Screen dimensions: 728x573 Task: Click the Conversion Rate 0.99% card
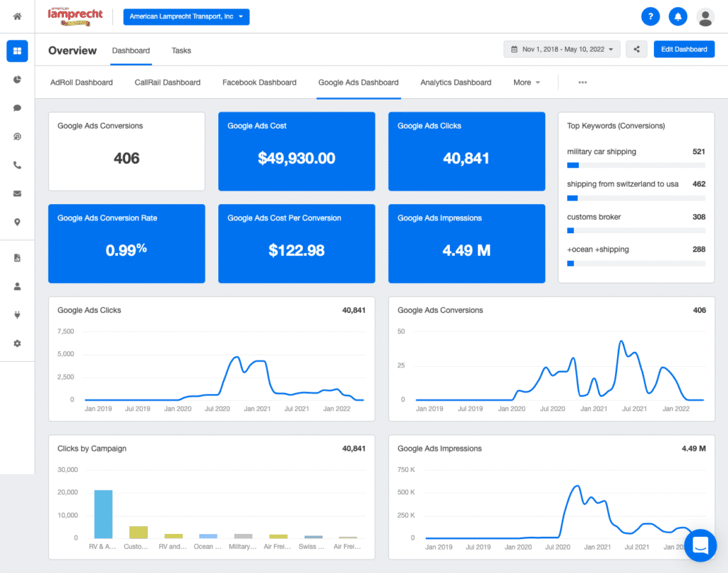click(127, 243)
